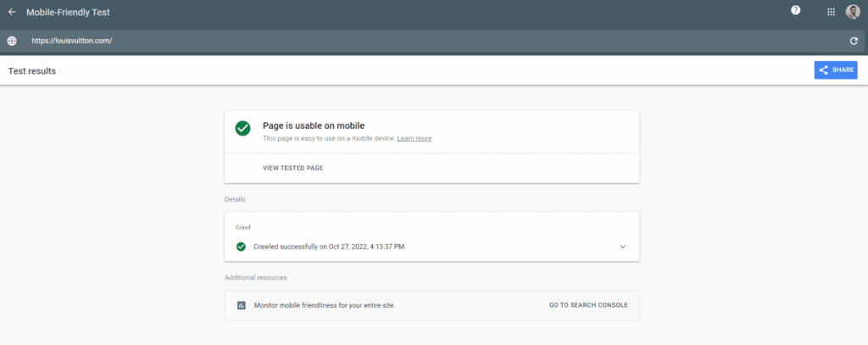Click the Test results header label

[32, 71]
